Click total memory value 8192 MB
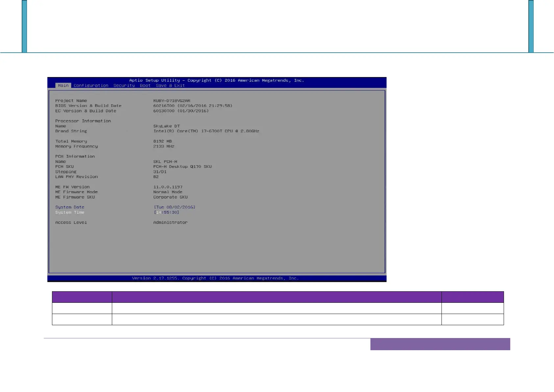The width and height of the screenshot is (554, 392). click(x=163, y=141)
